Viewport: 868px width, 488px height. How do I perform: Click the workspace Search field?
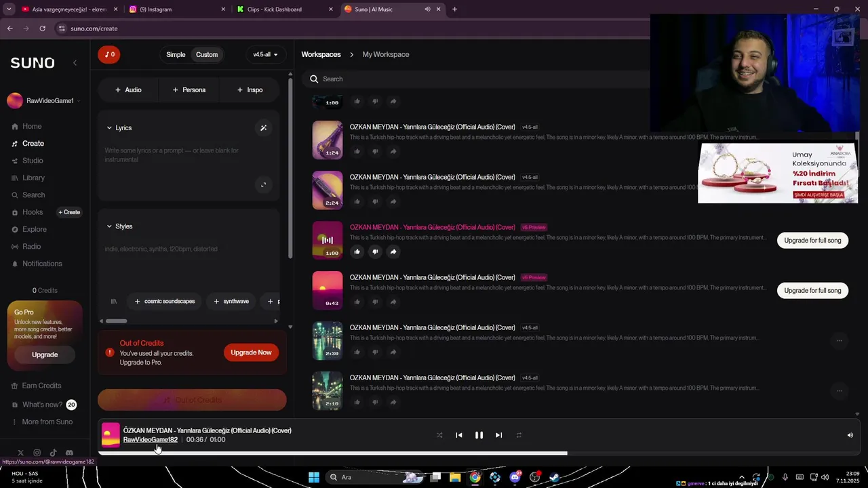475,79
